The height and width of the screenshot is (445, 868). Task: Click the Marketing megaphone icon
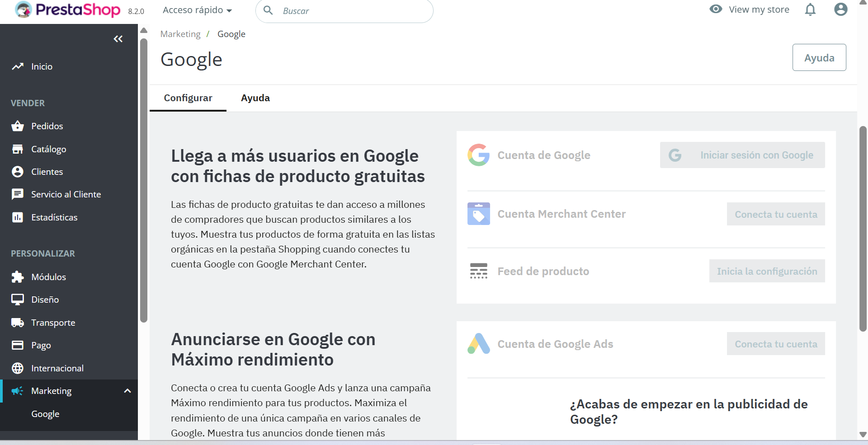[18, 391]
